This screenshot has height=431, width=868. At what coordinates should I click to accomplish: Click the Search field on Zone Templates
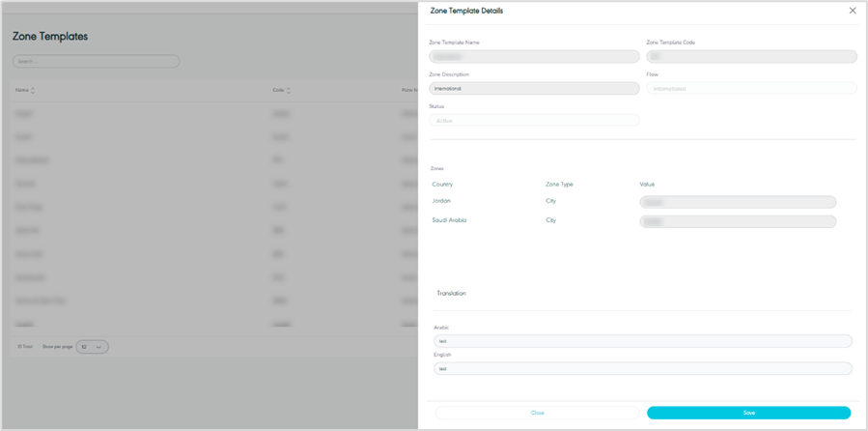96,62
